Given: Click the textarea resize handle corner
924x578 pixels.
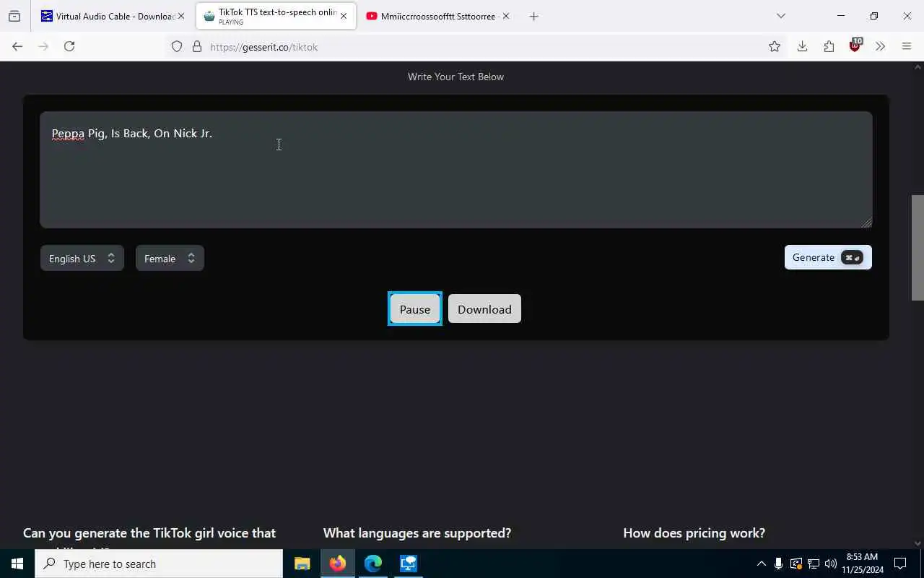Looking at the screenshot, I should pos(867,223).
